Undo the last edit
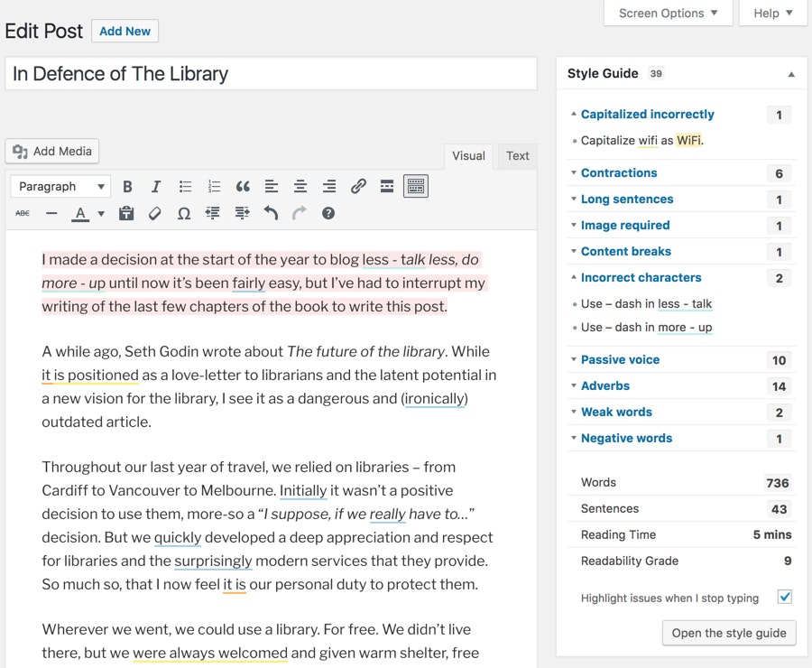 pos(270,213)
